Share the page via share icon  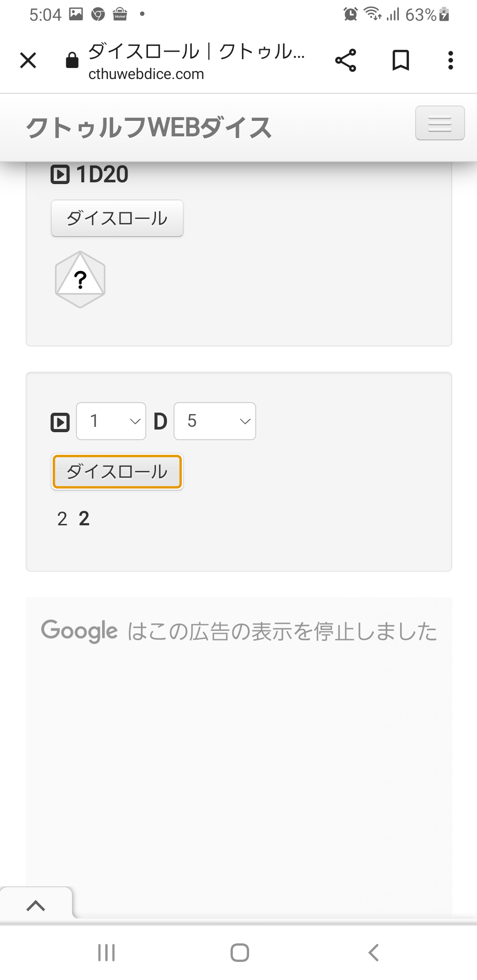pyautogui.click(x=345, y=60)
